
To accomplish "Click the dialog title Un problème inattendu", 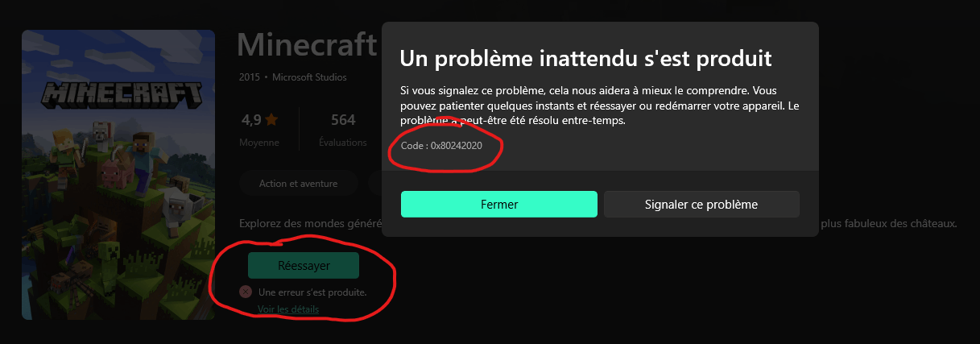I will point(586,58).
